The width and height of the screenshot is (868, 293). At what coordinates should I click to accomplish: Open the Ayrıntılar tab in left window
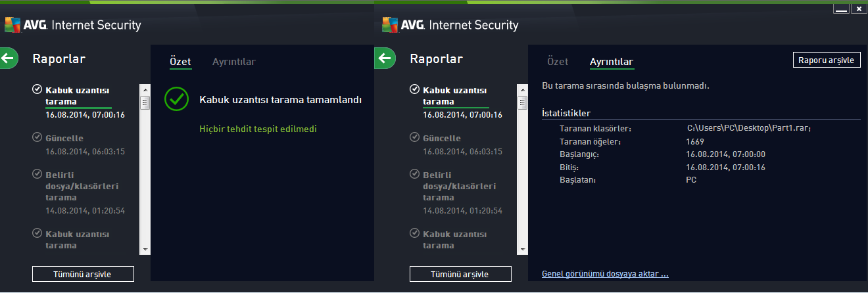[234, 62]
